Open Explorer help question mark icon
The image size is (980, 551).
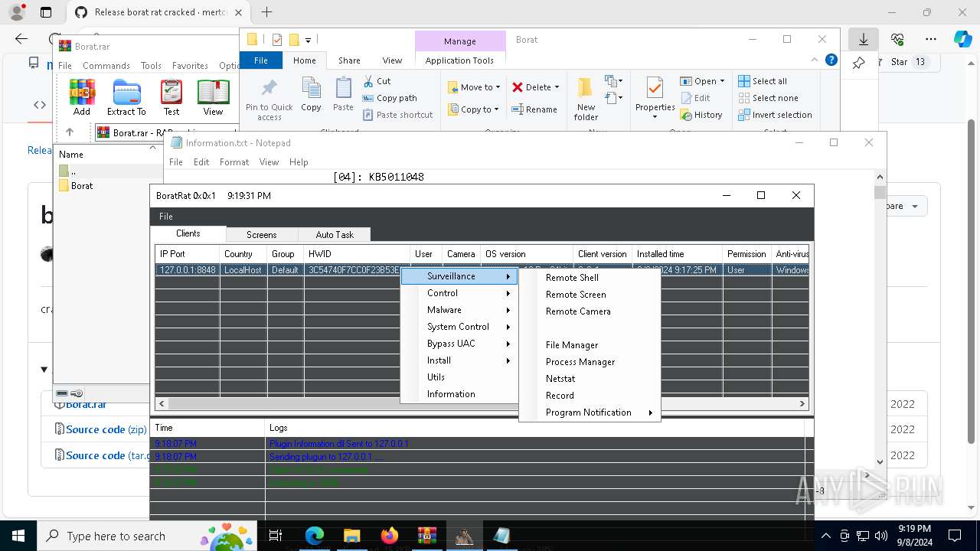pyautogui.click(x=831, y=60)
